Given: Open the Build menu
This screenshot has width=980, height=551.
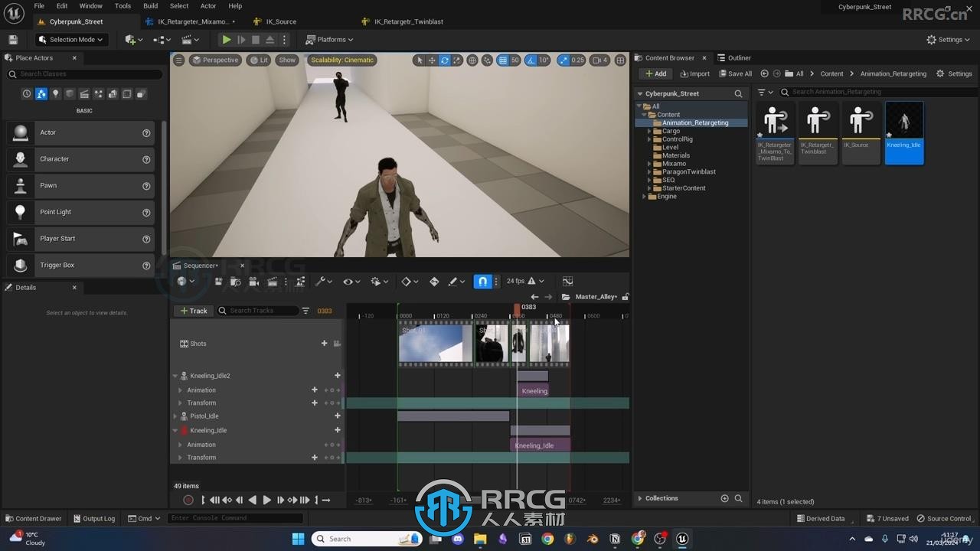Looking at the screenshot, I should 150,6.
